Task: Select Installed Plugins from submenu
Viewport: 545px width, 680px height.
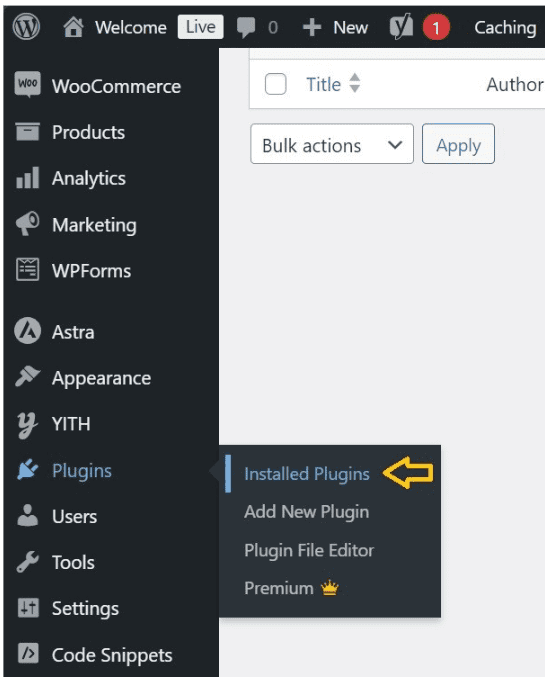Action: [307, 474]
